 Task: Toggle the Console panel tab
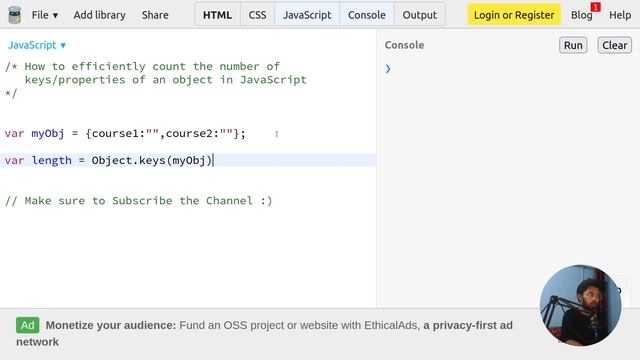pyautogui.click(x=367, y=15)
